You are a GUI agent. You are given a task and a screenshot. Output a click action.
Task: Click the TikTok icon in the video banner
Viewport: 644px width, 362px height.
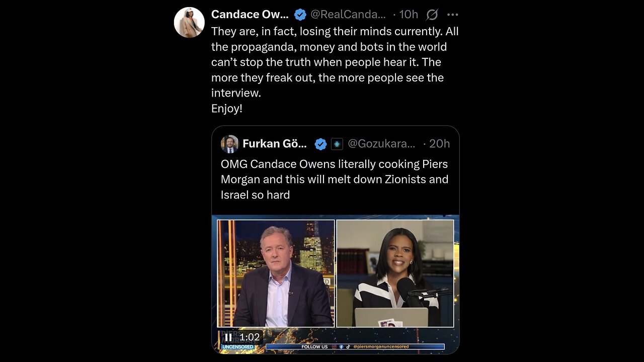tap(348, 347)
